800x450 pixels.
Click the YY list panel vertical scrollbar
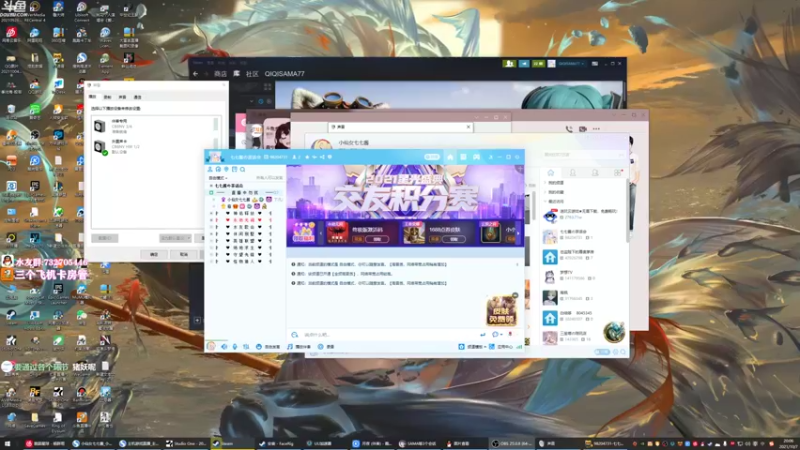pos(627,210)
